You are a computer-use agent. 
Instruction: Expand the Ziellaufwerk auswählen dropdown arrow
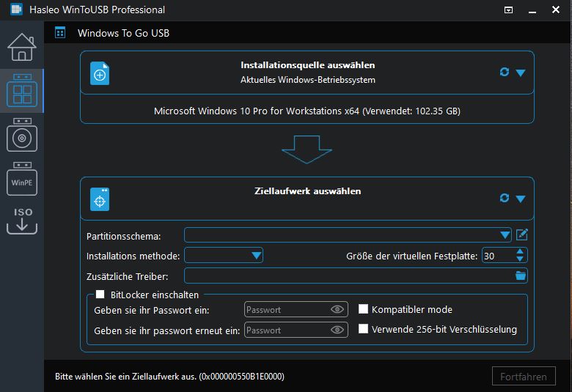click(521, 199)
